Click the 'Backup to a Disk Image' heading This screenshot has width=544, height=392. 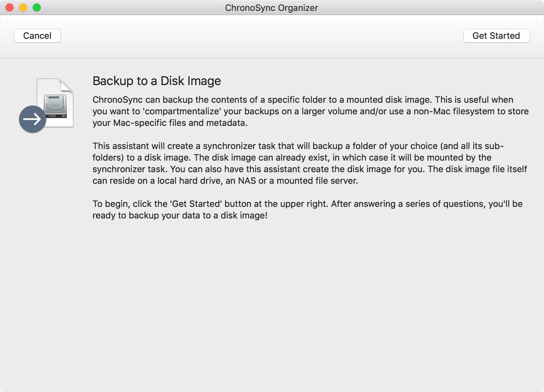click(x=157, y=81)
